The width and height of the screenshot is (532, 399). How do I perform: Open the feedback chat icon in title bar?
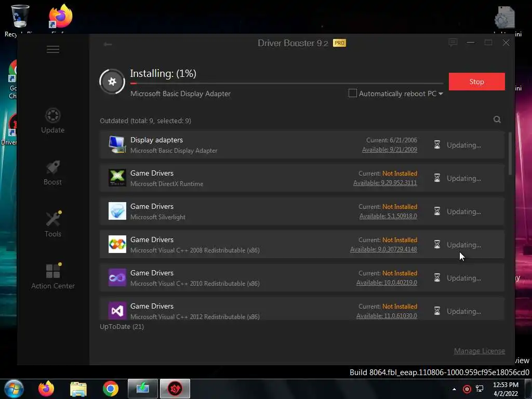pos(453,43)
